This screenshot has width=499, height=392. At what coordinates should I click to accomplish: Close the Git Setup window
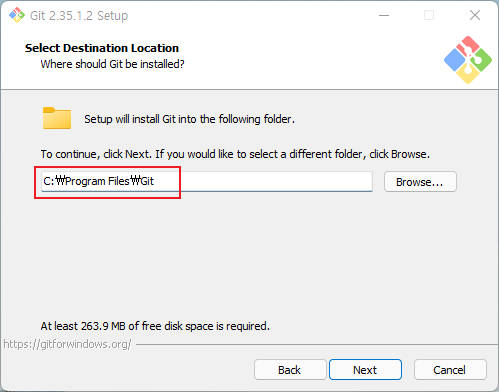475,15
